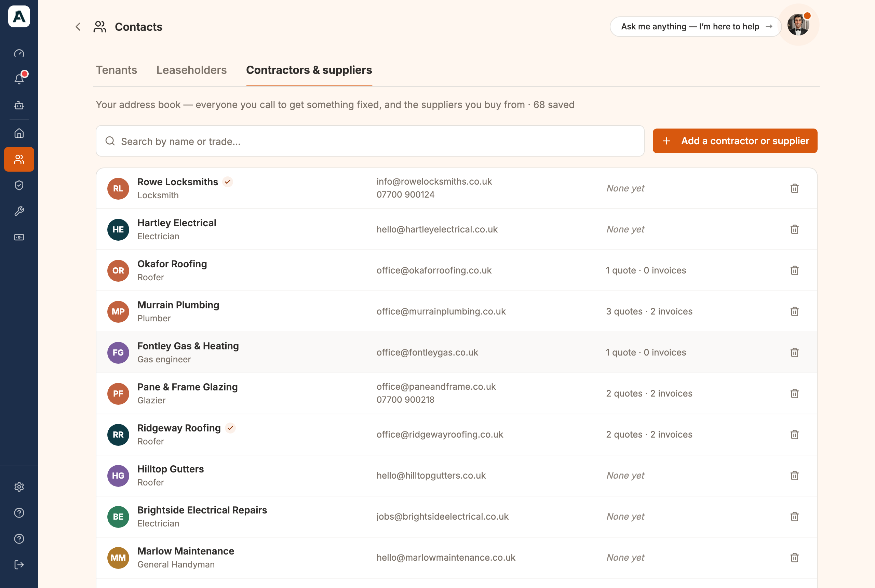The width and height of the screenshot is (875, 588).
Task: Remove Hilltop Gutters trash icon
Action: (794, 476)
